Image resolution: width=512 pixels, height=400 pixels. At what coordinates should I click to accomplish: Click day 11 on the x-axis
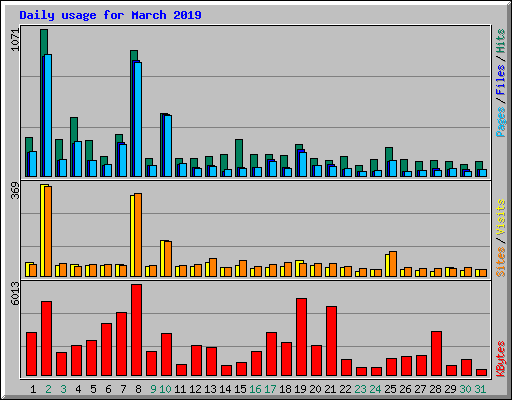tap(180, 389)
